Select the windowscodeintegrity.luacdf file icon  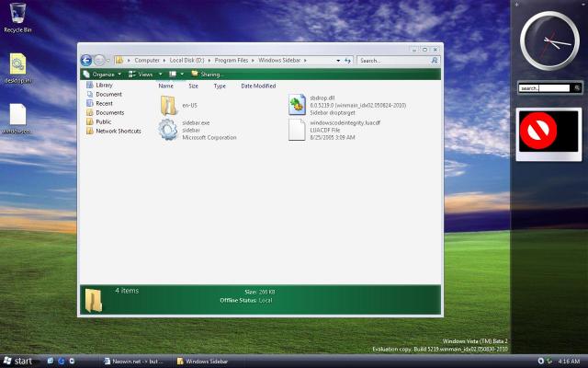pyautogui.click(x=297, y=130)
